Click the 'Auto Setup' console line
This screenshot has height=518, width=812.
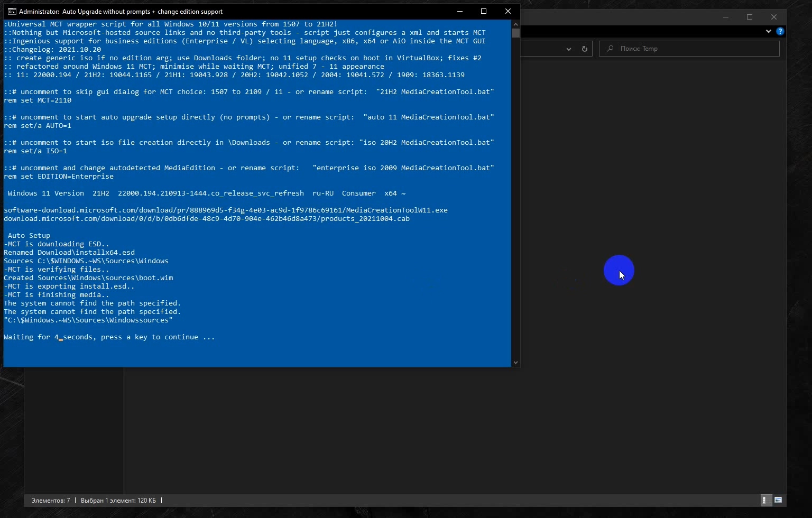point(29,236)
